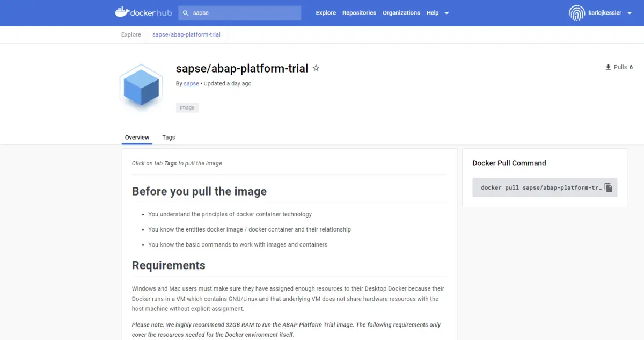Click 'Click on tab Tags to pull the image' text
644x340 pixels.
coord(177,163)
